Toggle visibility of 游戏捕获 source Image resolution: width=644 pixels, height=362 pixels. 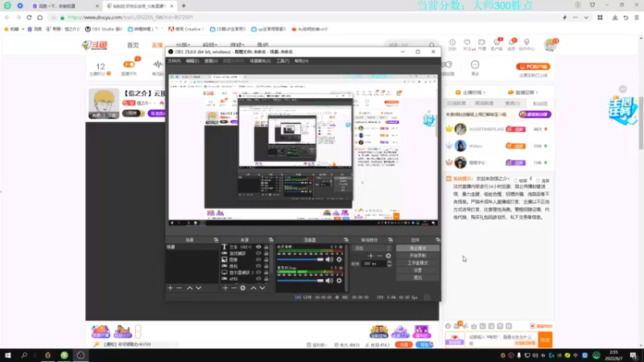(x=258, y=253)
